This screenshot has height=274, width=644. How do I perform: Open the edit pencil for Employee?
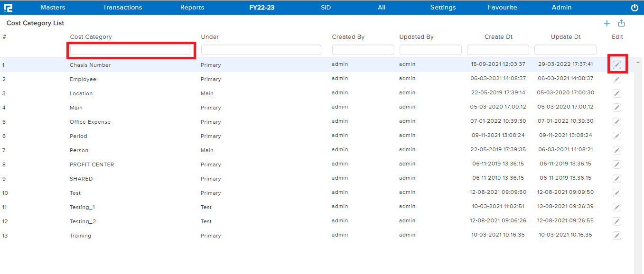pyautogui.click(x=616, y=79)
